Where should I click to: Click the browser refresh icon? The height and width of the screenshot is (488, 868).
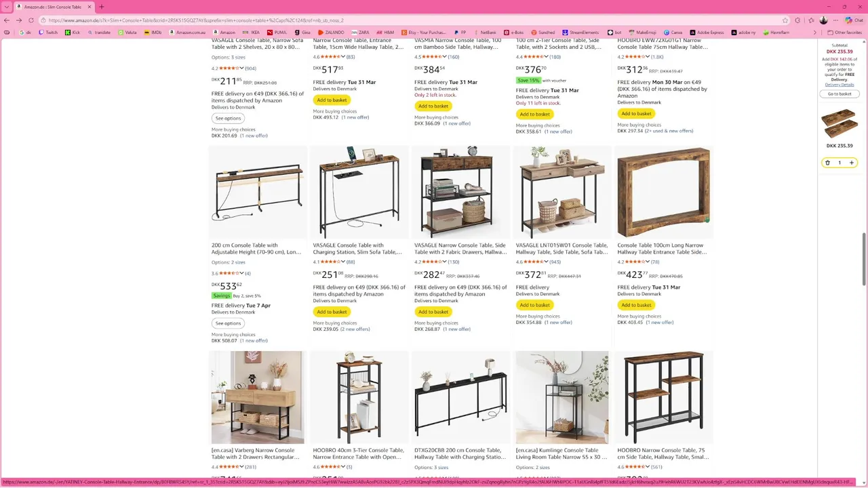(31, 20)
